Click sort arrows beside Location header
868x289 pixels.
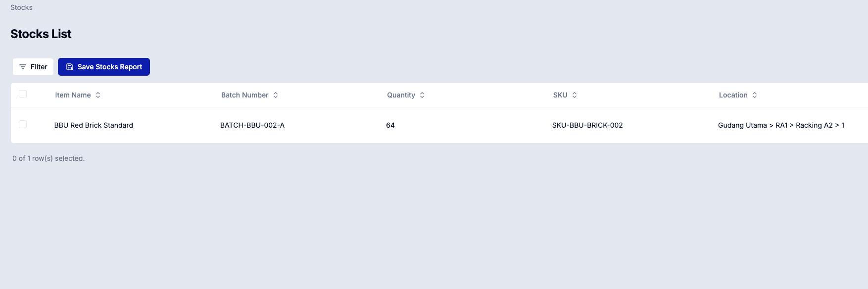tap(755, 95)
